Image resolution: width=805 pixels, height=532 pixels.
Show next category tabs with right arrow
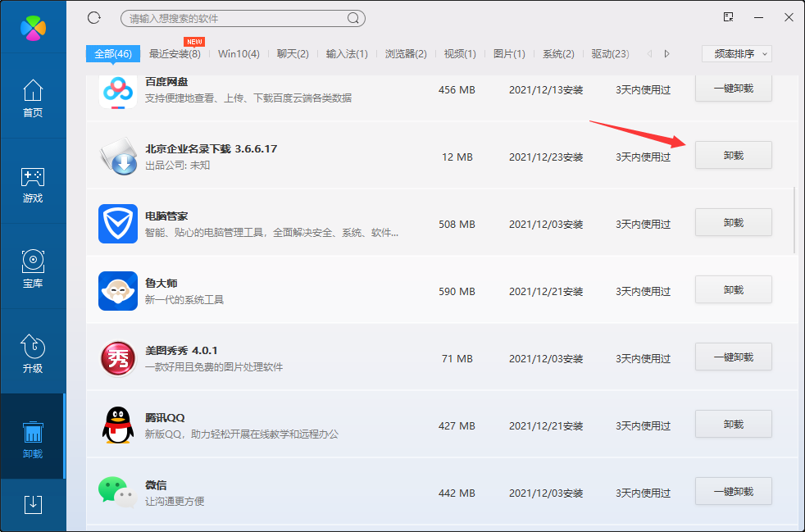[x=666, y=54]
